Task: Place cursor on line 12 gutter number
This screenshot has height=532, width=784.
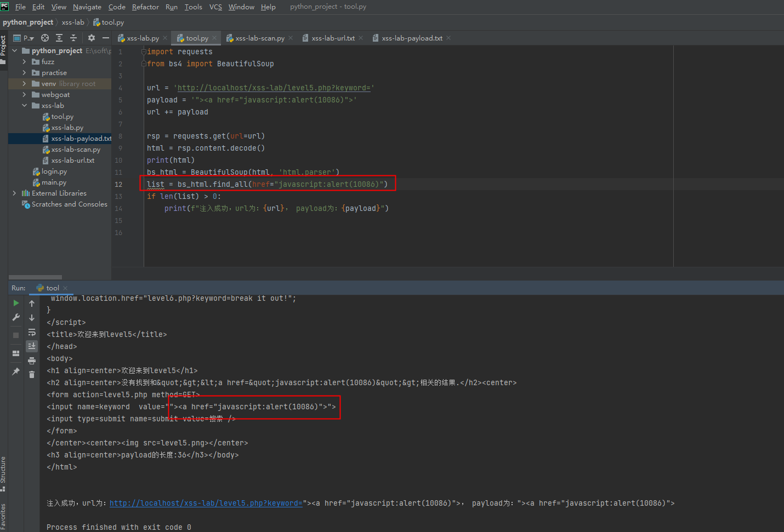Action: pos(118,185)
